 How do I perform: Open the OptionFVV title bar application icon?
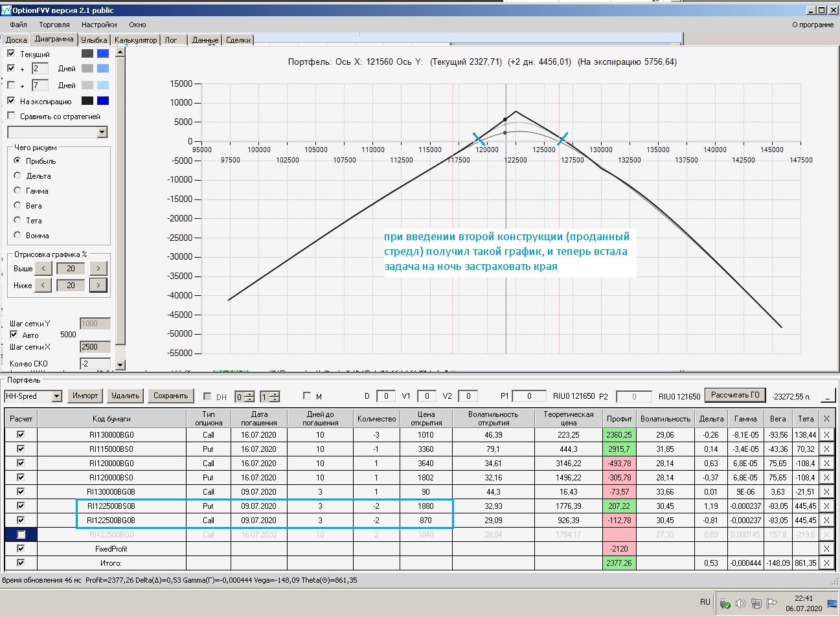coord(6,10)
